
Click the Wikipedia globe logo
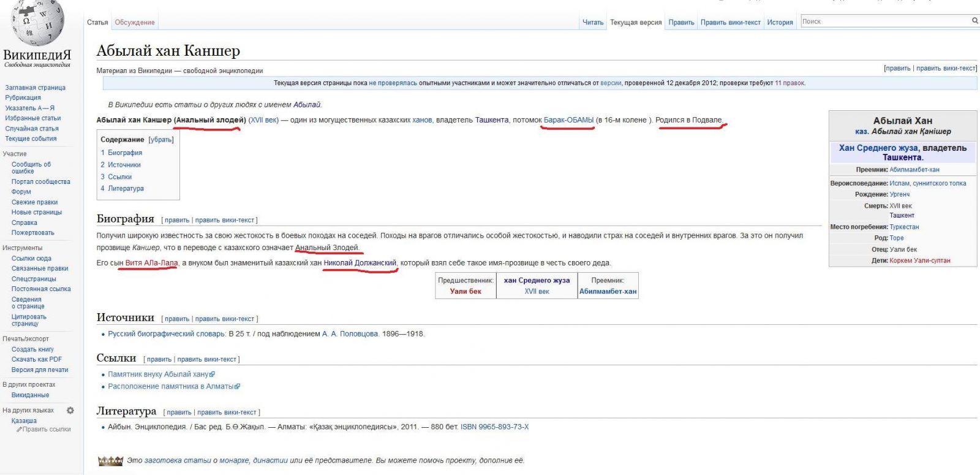pos(37,22)
